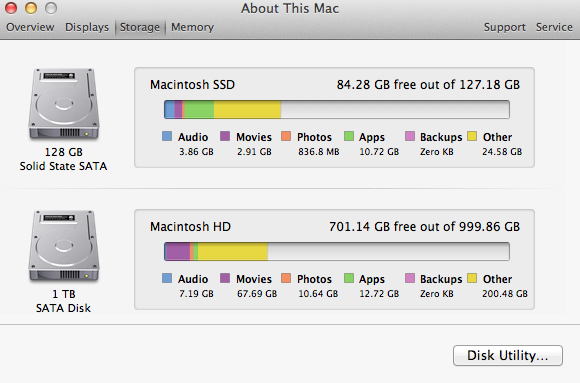Go to the Memory tab
The image size is (580, 383).
click(x=192, y=27)
